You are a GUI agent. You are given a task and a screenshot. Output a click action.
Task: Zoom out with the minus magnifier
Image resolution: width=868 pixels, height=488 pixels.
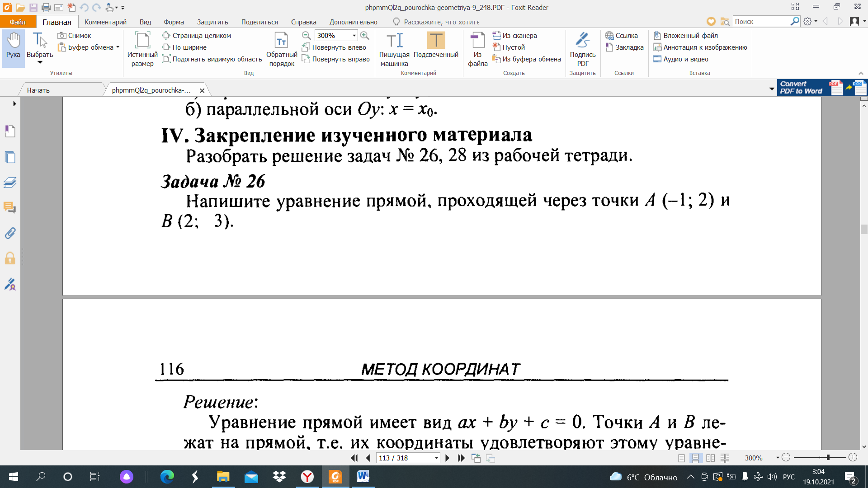[306, 35]
